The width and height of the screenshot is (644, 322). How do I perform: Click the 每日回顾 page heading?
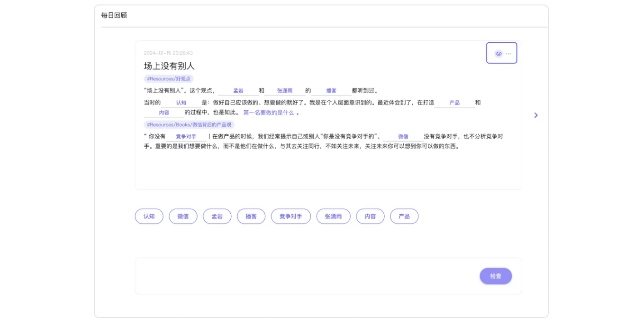coord(113,15)
